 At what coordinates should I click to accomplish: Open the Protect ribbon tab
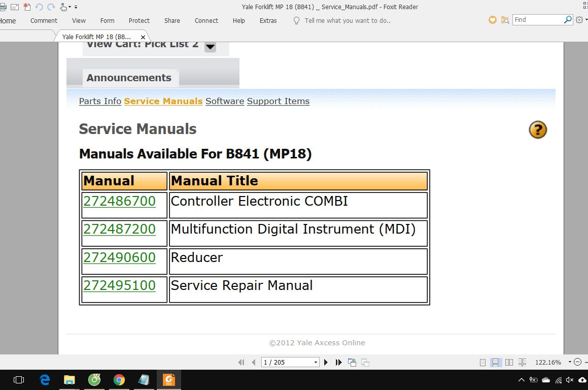coord(139,21)
